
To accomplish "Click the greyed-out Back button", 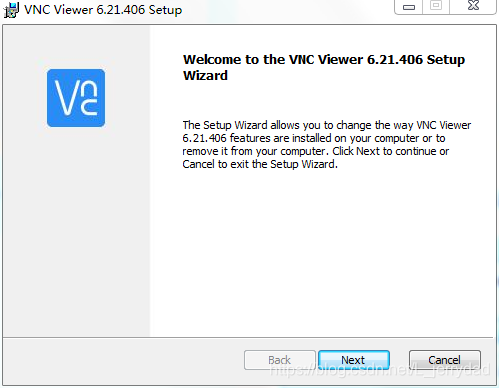I will [280, 360].
